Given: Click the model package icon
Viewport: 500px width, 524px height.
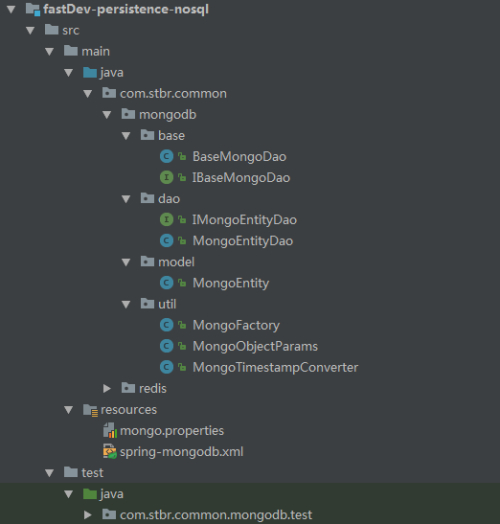Looking at the screenshot, I should tap(147, 261).
